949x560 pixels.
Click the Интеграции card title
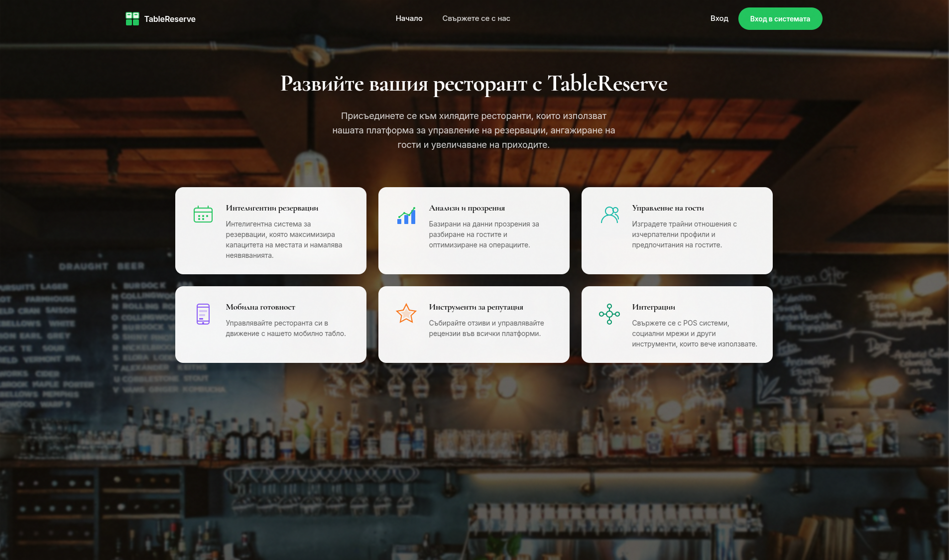654,307
